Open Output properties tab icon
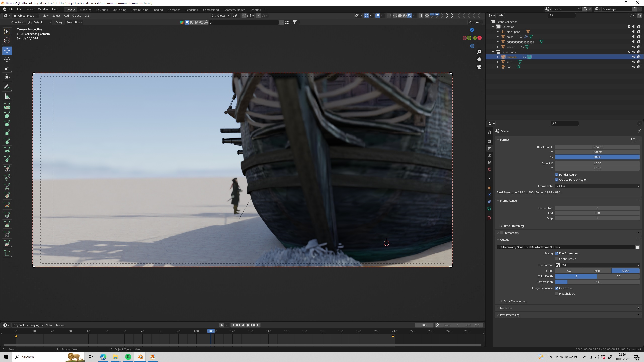The height and width of the screenshot is (362, 644). 489,148
